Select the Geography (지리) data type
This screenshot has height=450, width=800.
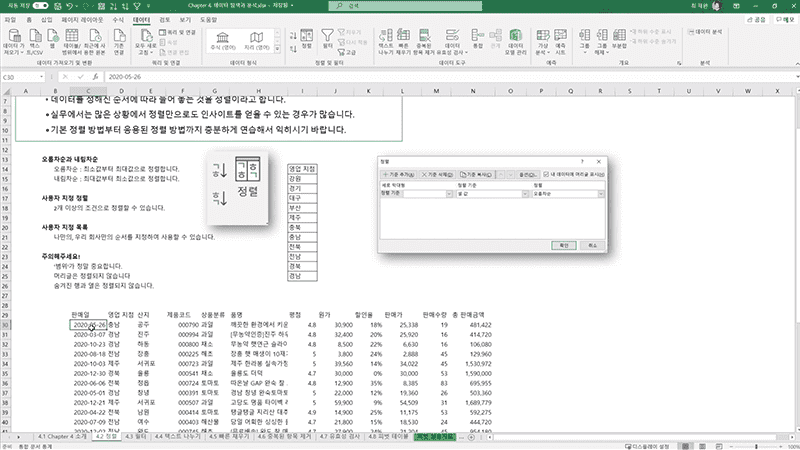click(256, 41)
